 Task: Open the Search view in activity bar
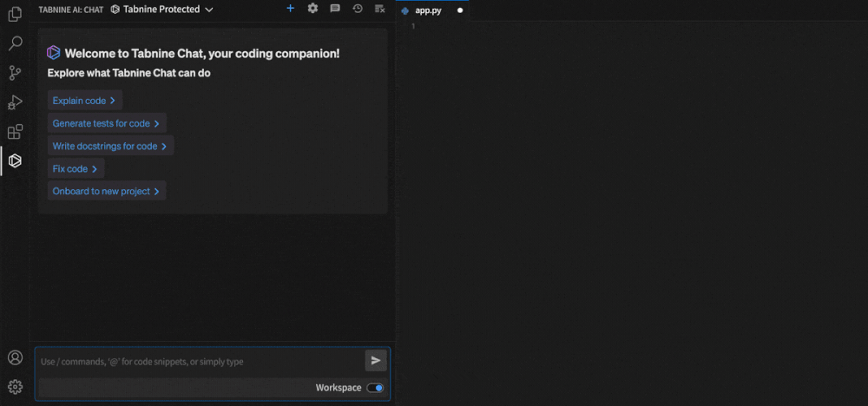coord(15,43)
